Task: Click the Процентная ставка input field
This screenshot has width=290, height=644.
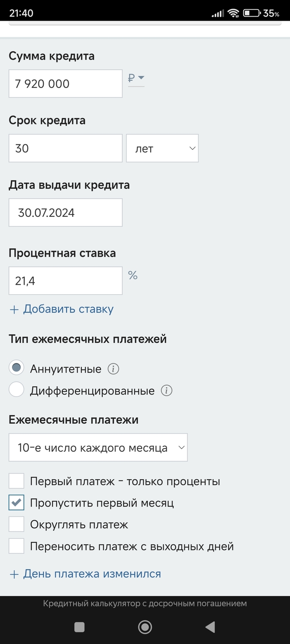Action: [x=65, y=281]
